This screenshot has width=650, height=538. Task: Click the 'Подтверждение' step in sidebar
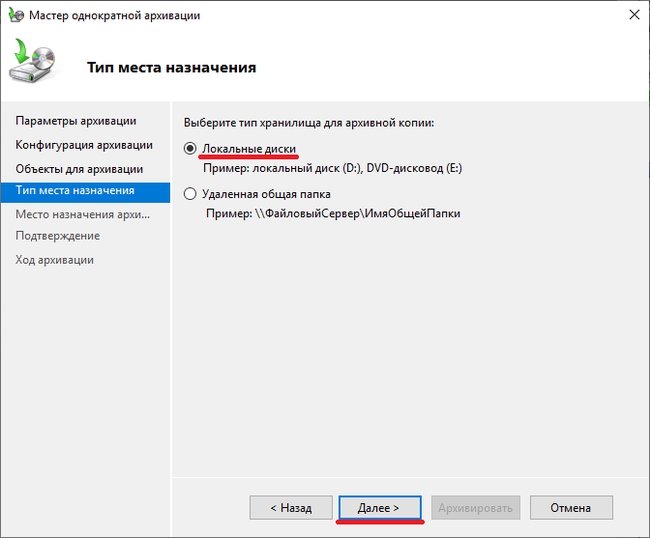58,236
